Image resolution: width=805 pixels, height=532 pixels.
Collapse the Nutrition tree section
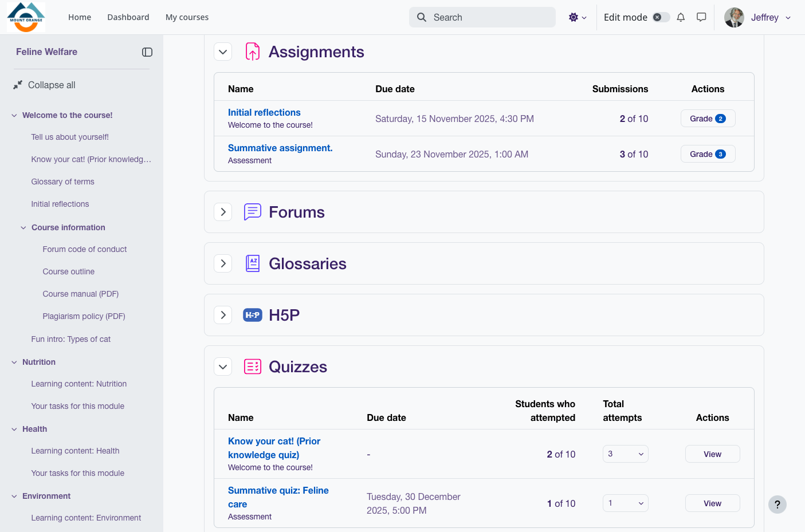14,362
